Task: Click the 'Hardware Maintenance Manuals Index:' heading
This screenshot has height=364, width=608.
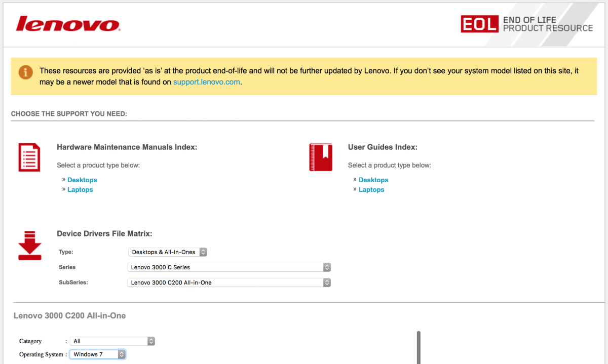Action: coord(127,147)
